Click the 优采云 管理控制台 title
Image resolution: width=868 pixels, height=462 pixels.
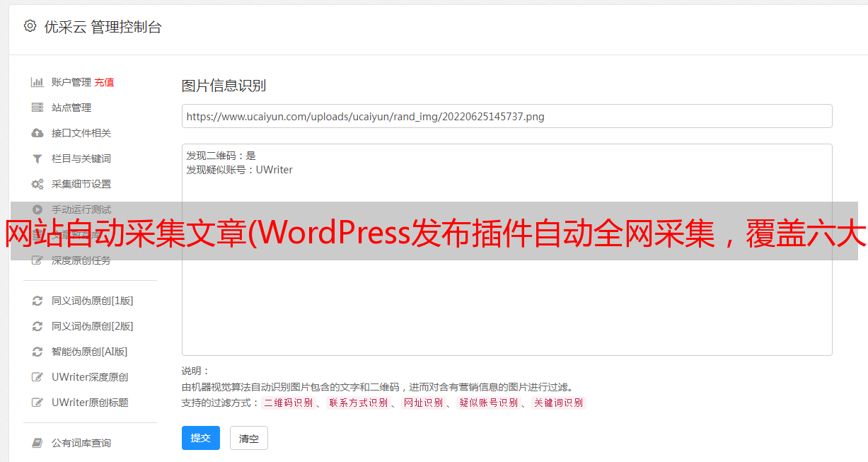point(103,27)
